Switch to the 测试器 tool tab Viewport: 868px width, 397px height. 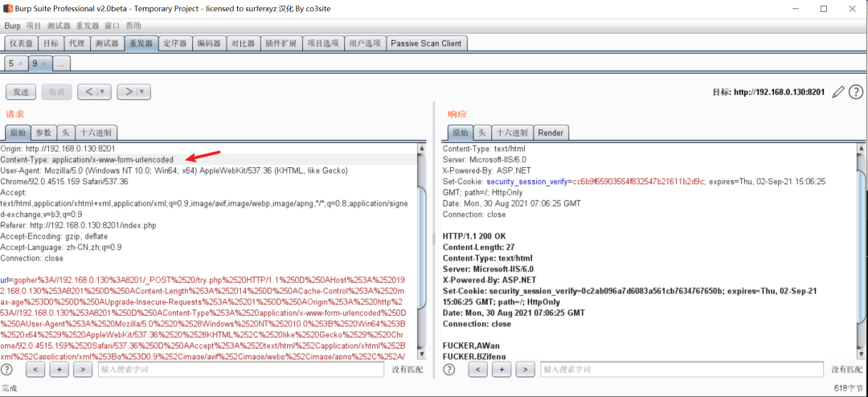pos(107,43)
